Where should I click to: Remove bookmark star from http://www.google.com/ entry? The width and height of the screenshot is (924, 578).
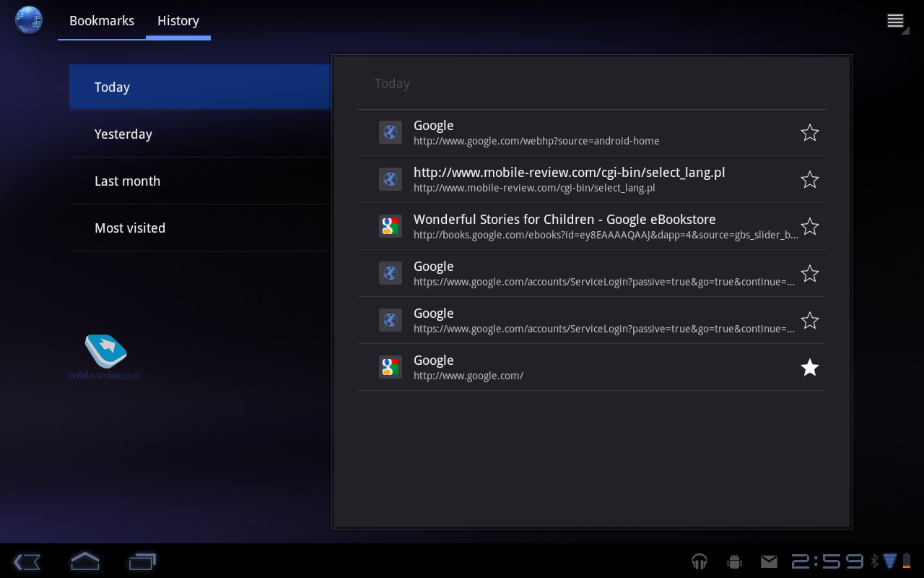click(x=810, y=368)
